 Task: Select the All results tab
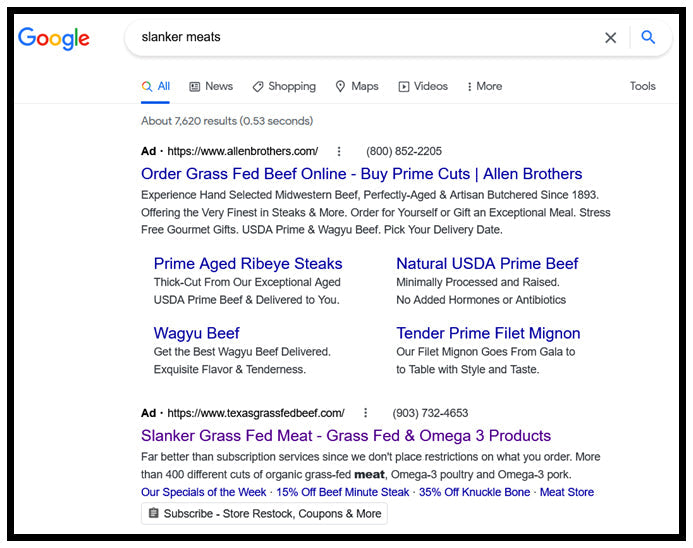156,87
